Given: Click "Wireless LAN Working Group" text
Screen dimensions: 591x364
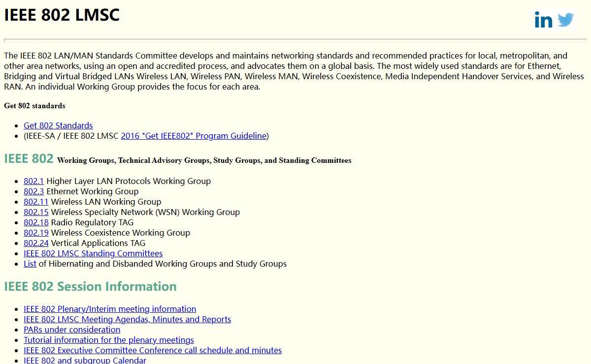Looking at the screenshot, I should (x=106, y=202).
